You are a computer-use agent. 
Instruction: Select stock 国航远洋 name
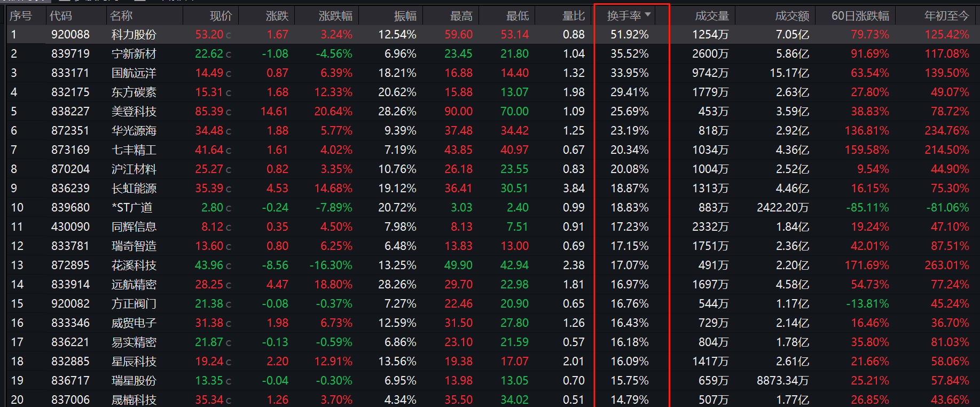134,73
